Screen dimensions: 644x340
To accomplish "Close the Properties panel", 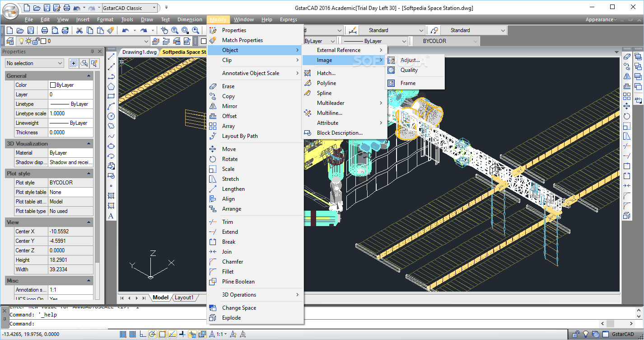I will 99,52.
